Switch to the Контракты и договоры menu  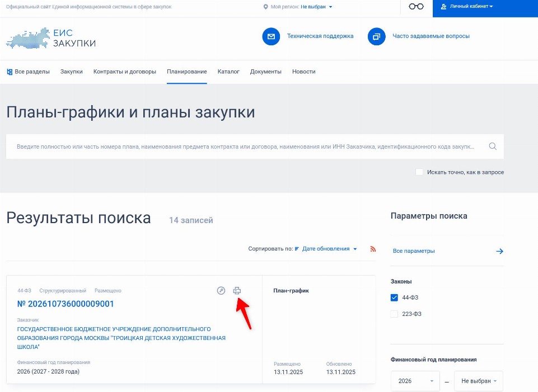click(x=124, y=72)
